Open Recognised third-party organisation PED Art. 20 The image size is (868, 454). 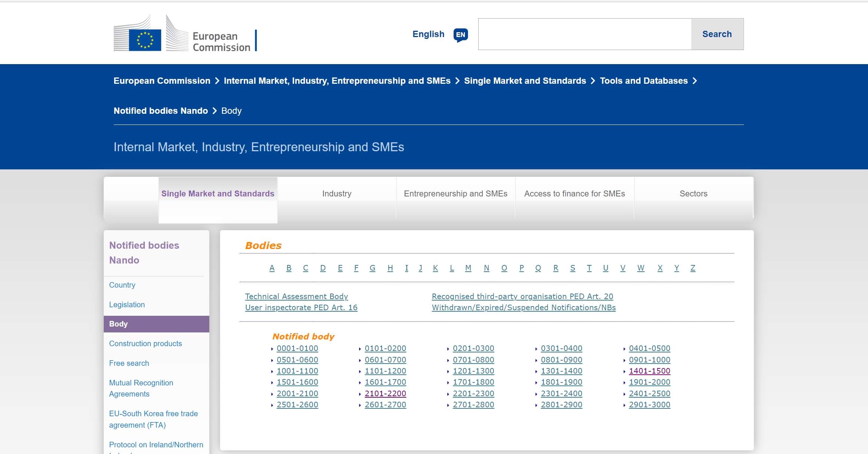(x=522, y=296)
